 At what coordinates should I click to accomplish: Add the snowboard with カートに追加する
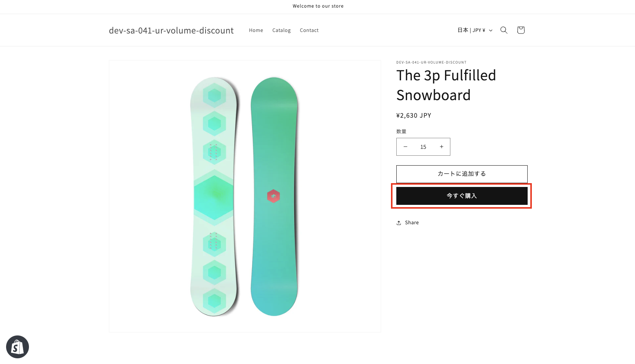tap(461, 174)
